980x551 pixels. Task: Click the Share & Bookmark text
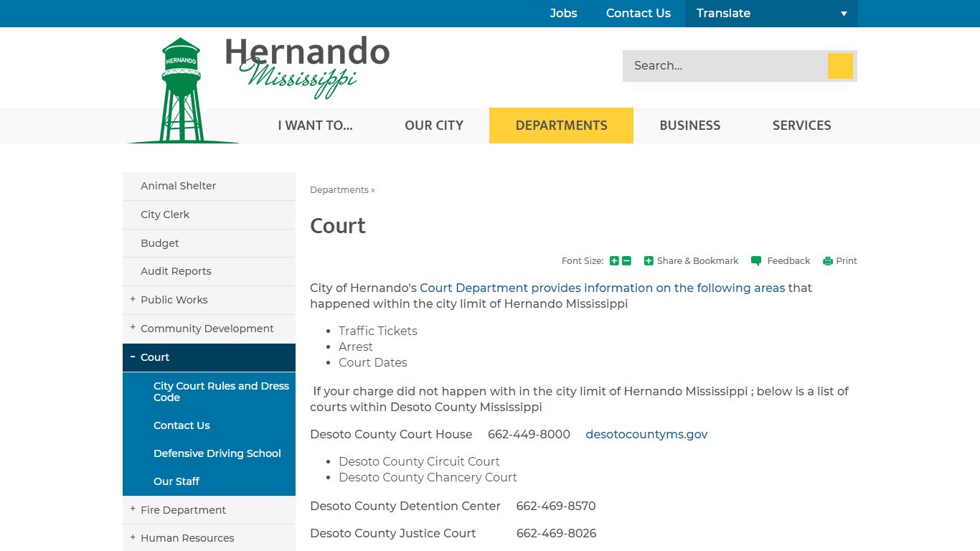tap(697, 261)
